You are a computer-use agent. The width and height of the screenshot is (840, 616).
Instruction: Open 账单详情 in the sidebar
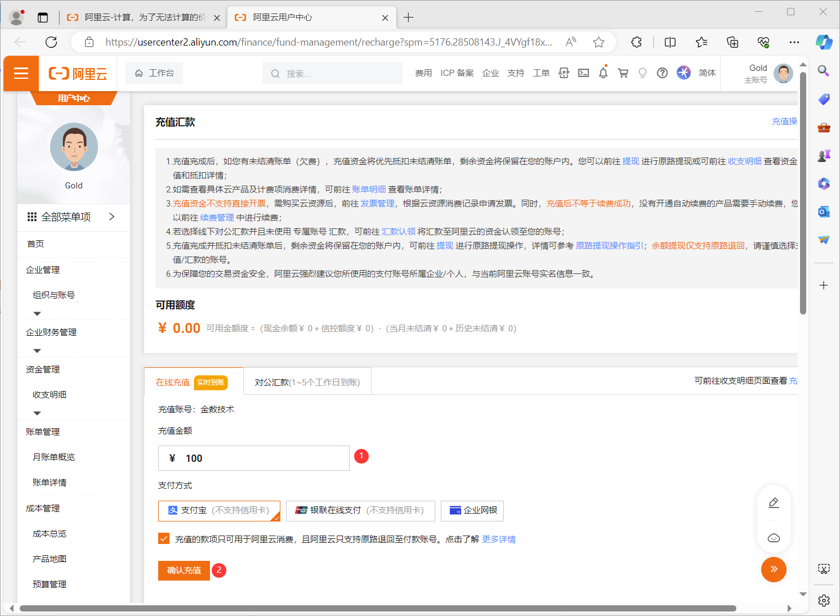coord(50,482)
